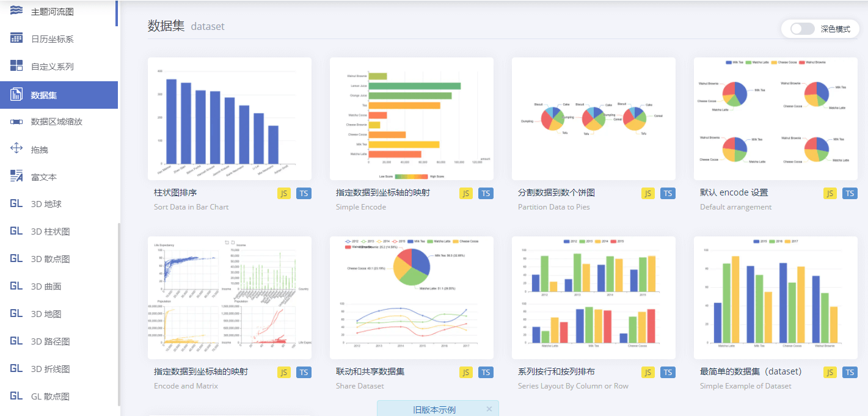Click the 日历坐标系 calendar icon

pyautogui.click(x=17, y=38)
